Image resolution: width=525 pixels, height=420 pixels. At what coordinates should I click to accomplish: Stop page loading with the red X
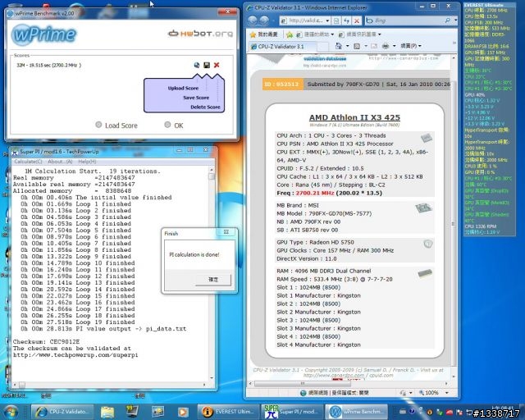coord(357,21)
